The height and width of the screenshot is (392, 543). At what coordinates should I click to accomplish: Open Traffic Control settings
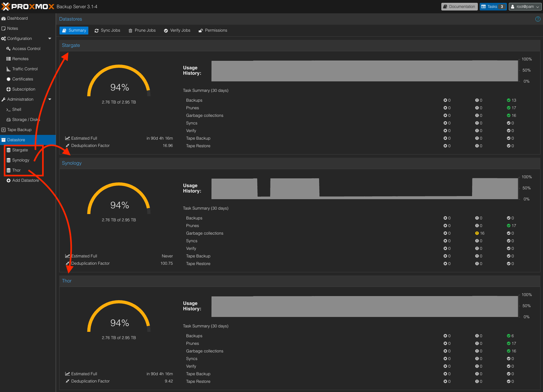point(25,69)
